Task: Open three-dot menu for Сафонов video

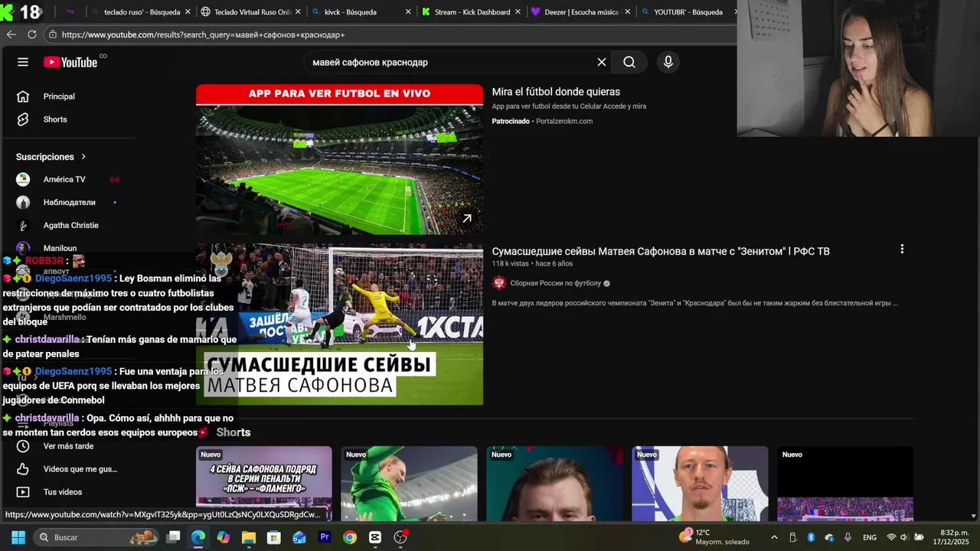Action: tap(902, 249)
